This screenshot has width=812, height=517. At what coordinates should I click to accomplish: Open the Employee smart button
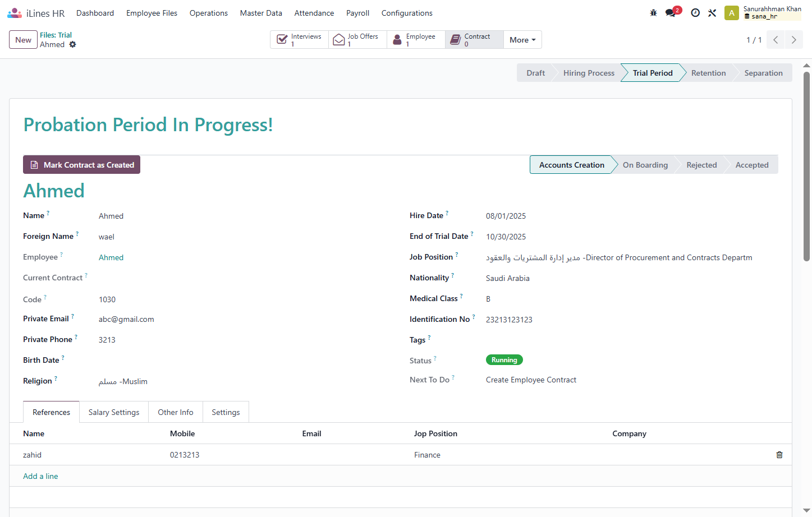416,40
